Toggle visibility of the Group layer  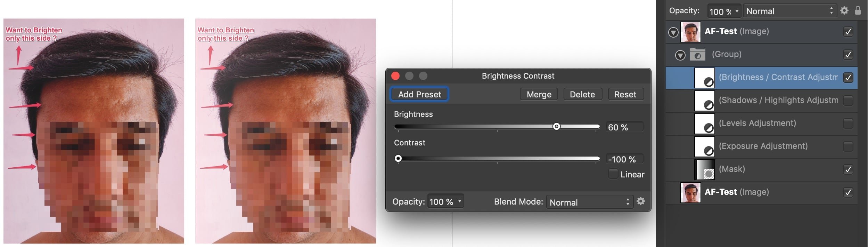(x=848, y=55)
